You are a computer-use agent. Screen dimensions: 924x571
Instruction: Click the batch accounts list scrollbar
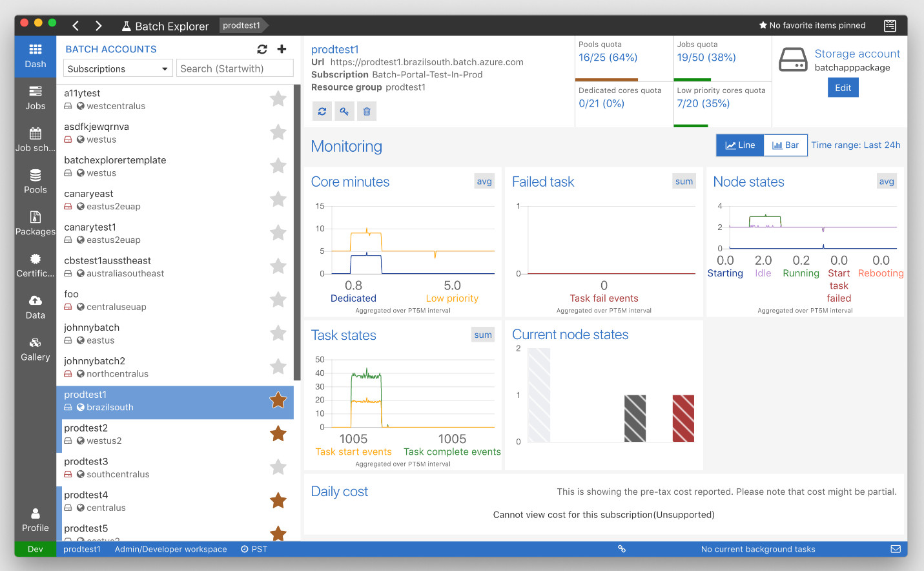click(x=297, y=233)
